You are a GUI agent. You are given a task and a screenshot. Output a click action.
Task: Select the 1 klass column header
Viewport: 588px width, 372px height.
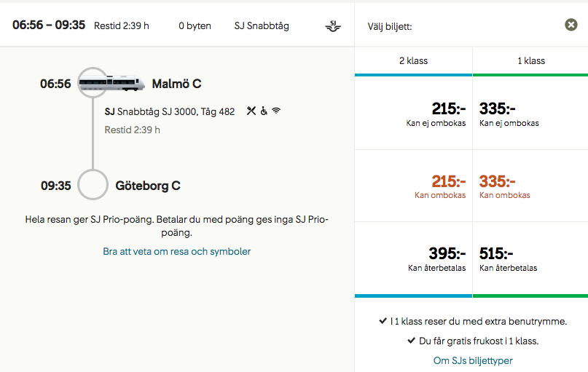coord(530,60)
